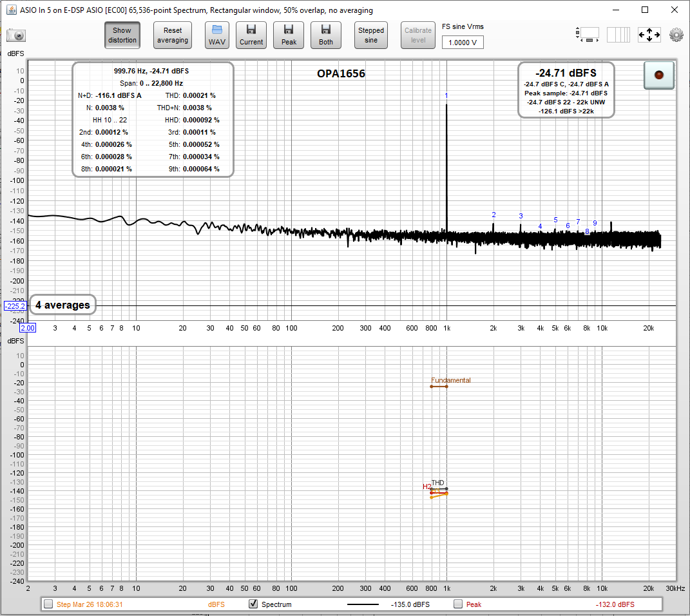Open graph limits control icon
The height and width of the screenshot is (616, 690).
click(x=588, y=34)
